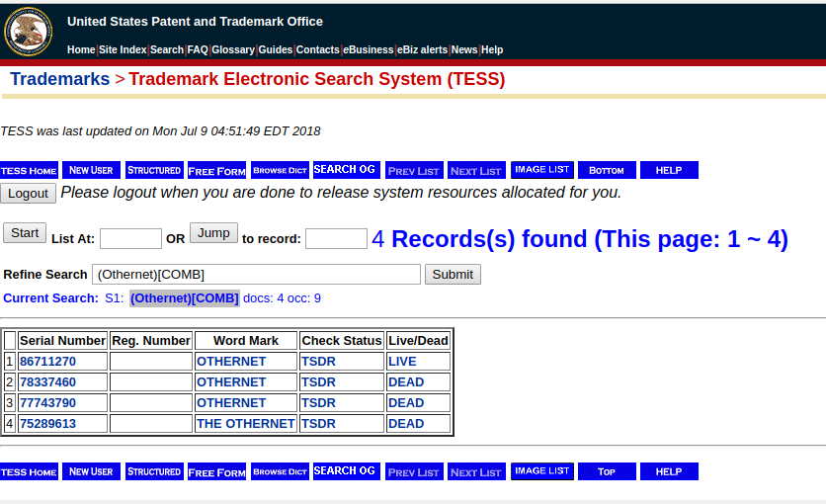
Task: Open TSDR status for serial 78337460
Action: tap(318, 382)
